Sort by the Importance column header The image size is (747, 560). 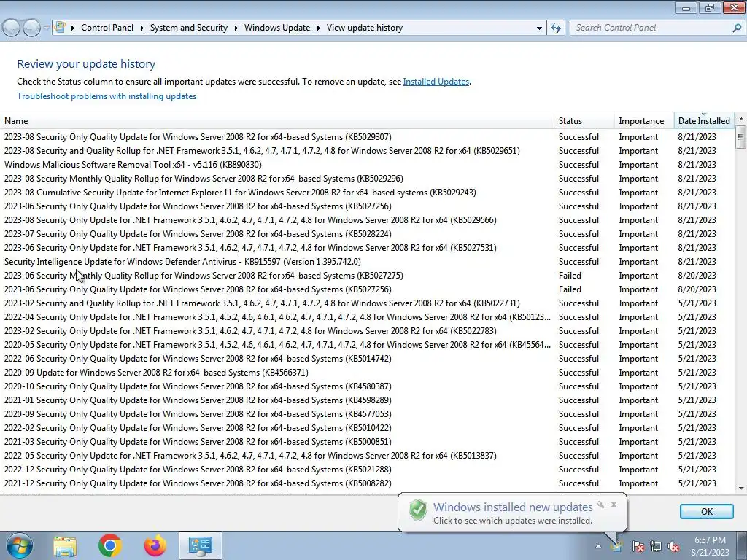pyautogui.click(x=644, y=121)
